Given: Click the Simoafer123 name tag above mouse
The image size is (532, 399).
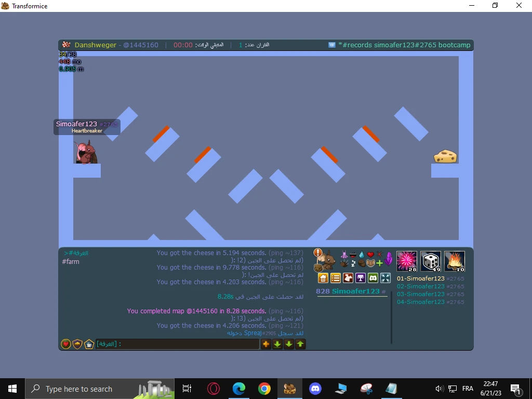Looking at the screenshot, I should pos(87,127).
